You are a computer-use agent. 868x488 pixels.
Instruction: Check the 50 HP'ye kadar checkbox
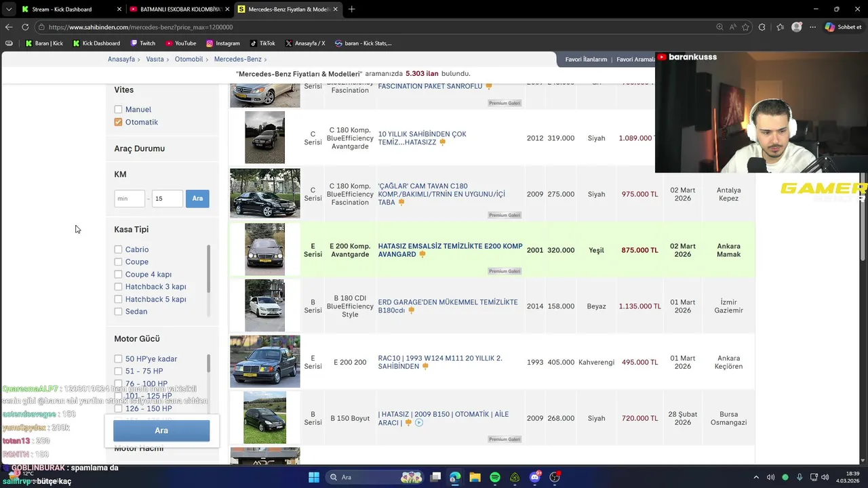tap(118, 359)
